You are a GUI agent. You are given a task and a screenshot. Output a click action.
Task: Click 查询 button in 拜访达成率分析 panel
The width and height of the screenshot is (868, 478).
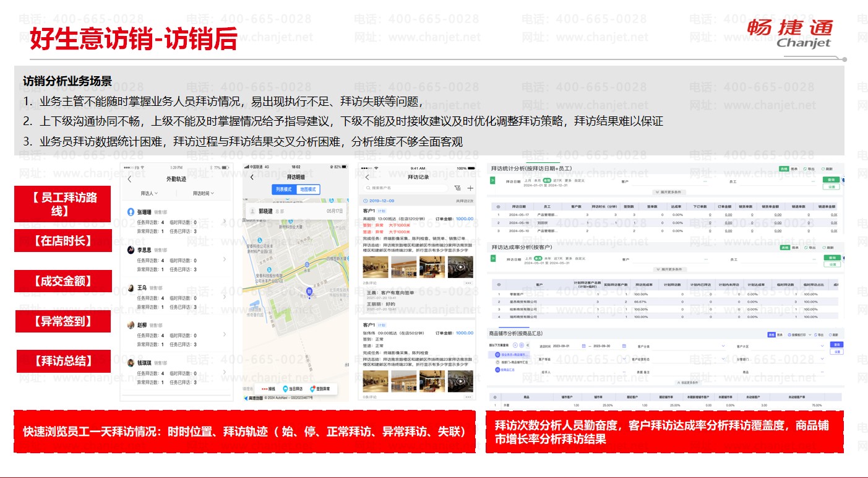[x=831, y=258]
